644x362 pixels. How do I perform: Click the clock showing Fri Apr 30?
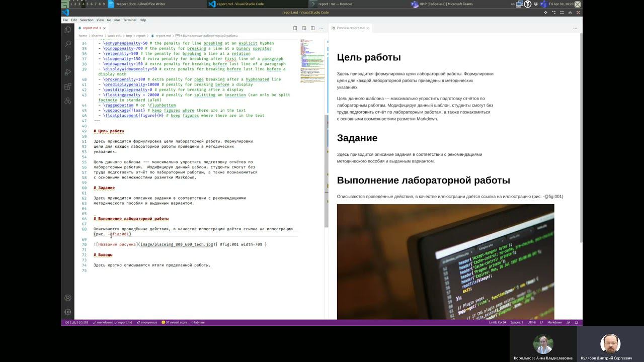click(561, 4)
